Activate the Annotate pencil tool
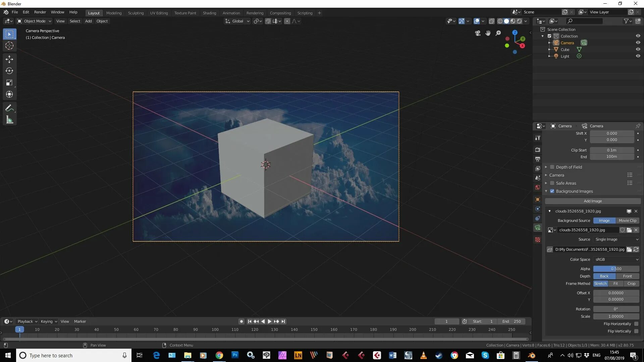The image size is (644, 362). pos(9,108)
